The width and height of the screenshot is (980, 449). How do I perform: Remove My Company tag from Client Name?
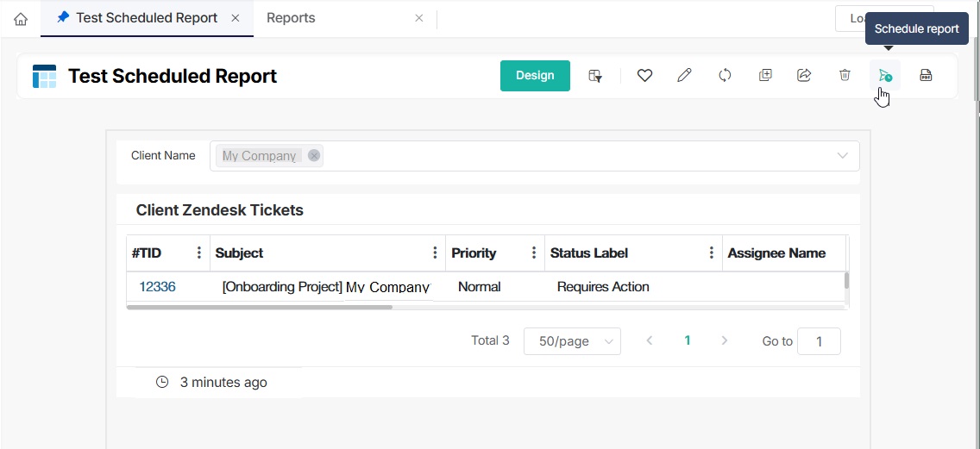[x=314, y=156]
